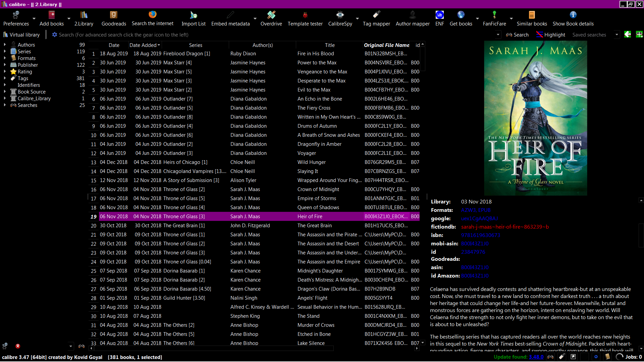
Task: Click Show Book details icon
Action: tap(573, 15)
